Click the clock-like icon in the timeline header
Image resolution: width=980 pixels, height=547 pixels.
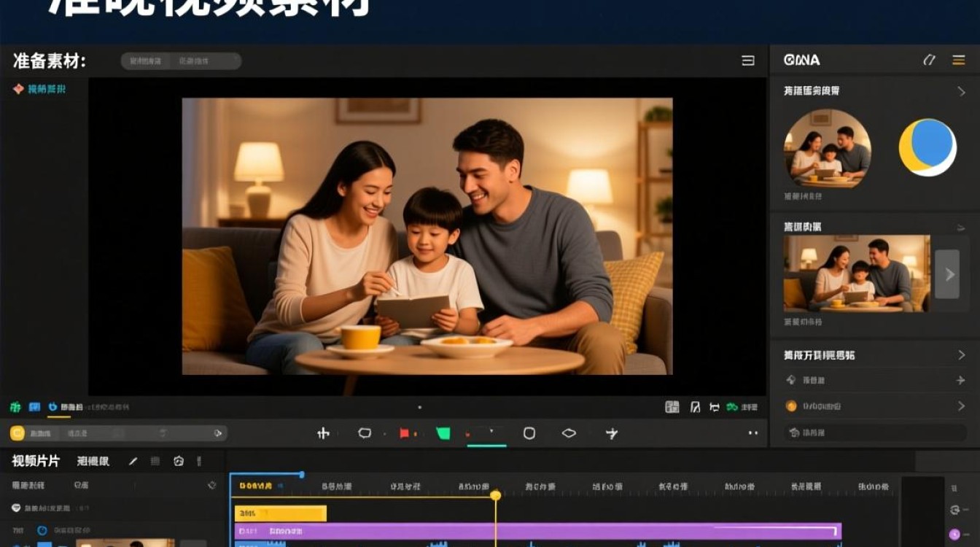(179, 461)
